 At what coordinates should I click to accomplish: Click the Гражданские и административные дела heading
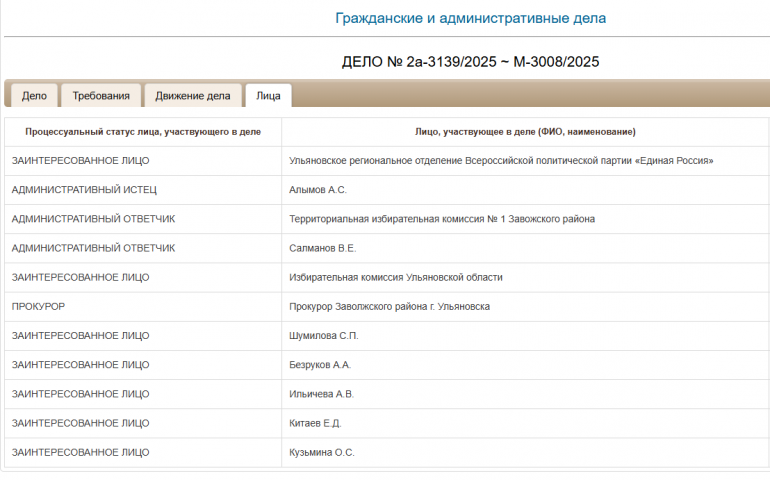tap(470, 18)
